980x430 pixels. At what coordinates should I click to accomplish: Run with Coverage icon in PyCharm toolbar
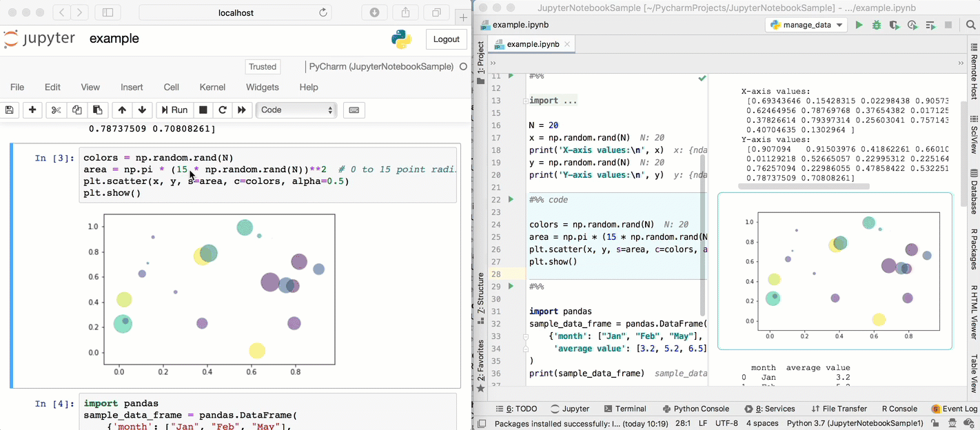click(895, 25)
